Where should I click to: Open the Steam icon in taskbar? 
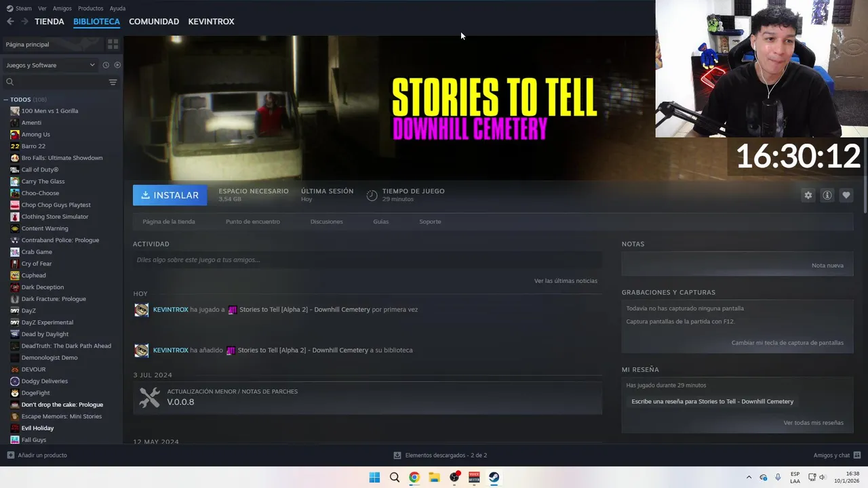click(x=494, y=477)
